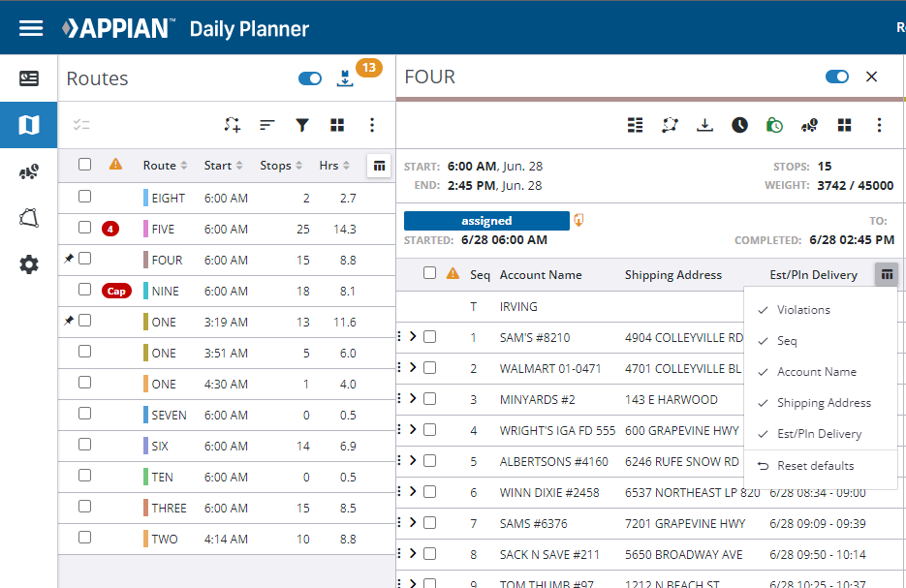The width and height of the screenshot is (906, 588).
Task: Check the select-all checkbox in stops header
Action: tap(430, 273)
